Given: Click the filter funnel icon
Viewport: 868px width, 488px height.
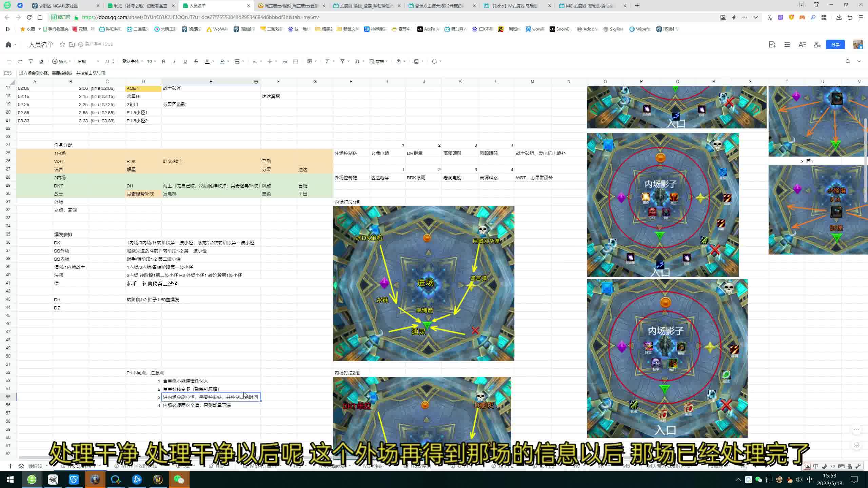Looking at the screenshot, I should 342,61.
